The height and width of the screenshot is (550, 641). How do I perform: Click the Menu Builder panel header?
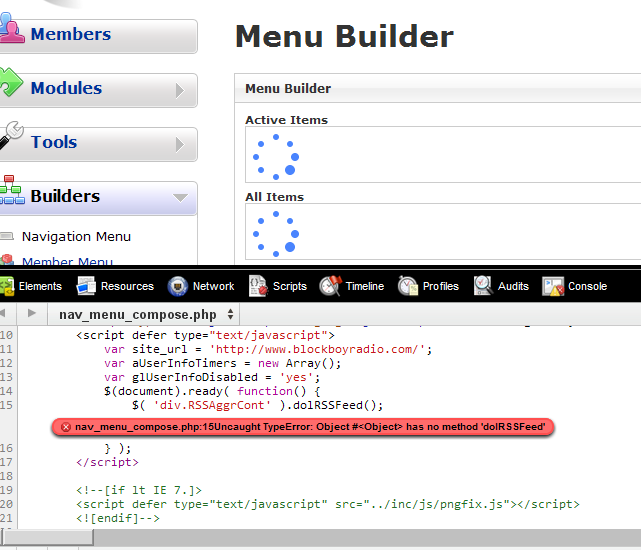coord(437,88)
